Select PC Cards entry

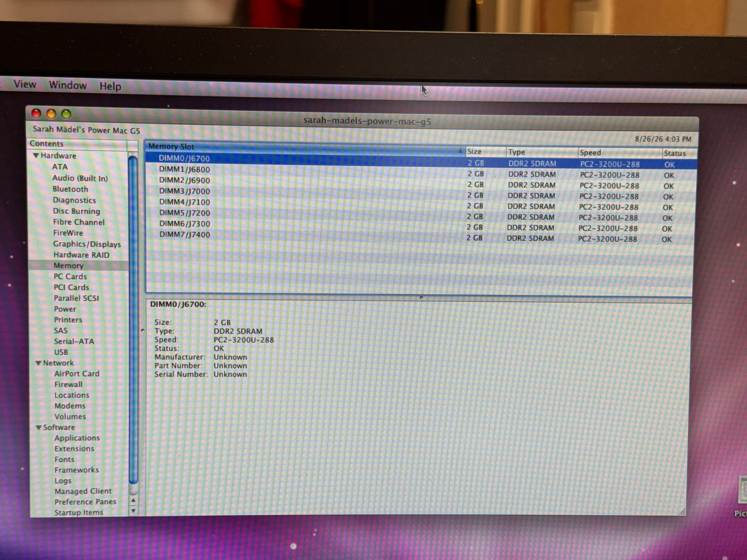(x=70, y=276)
